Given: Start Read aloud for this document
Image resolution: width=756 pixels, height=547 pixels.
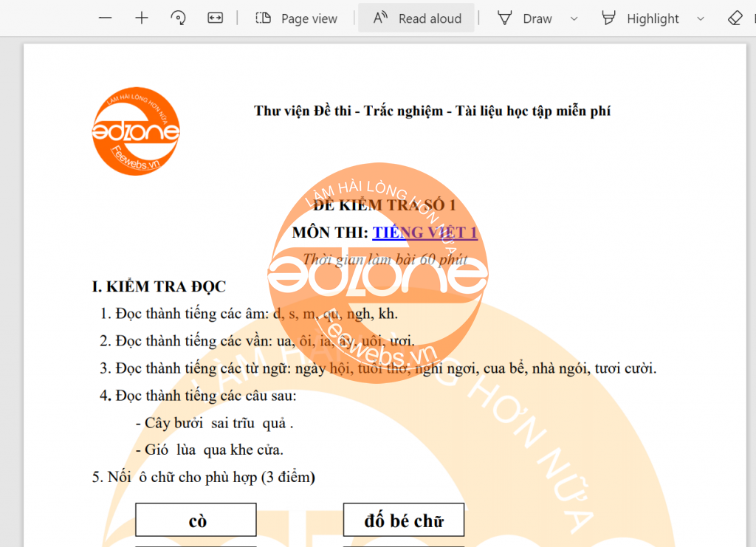Looking at the screenshot, I should click(x=418, y=18).
